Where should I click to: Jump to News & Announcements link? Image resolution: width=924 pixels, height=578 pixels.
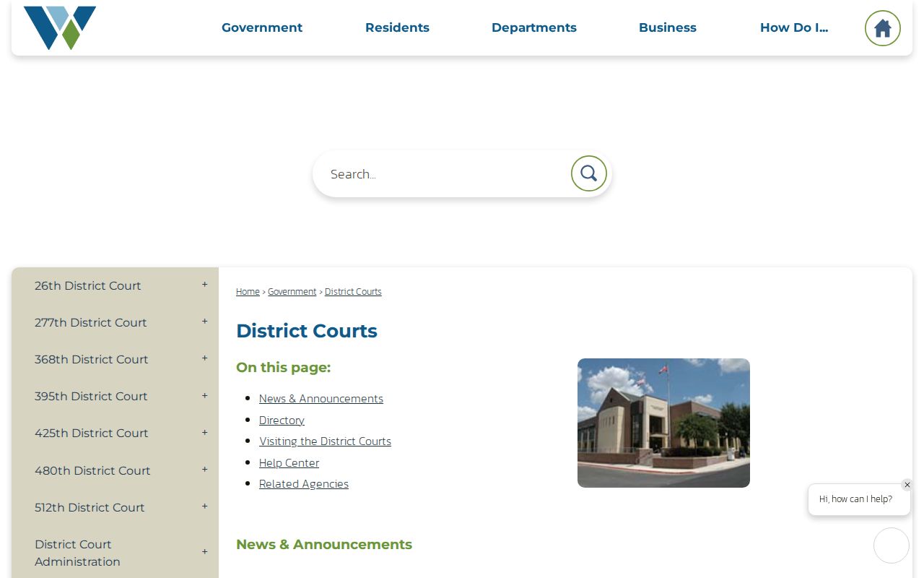pos(321,399)
